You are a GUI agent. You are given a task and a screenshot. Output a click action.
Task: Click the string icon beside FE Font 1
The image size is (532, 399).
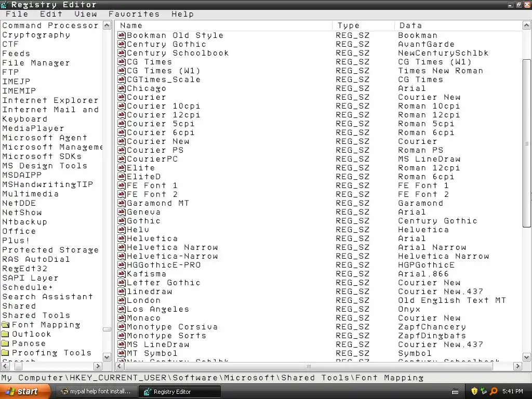click(122, 185)
